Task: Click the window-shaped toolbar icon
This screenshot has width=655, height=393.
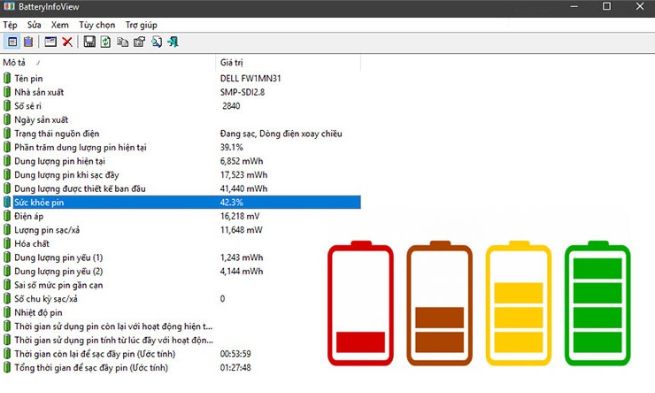Action: pyautogui.click(x=51, y=42)
